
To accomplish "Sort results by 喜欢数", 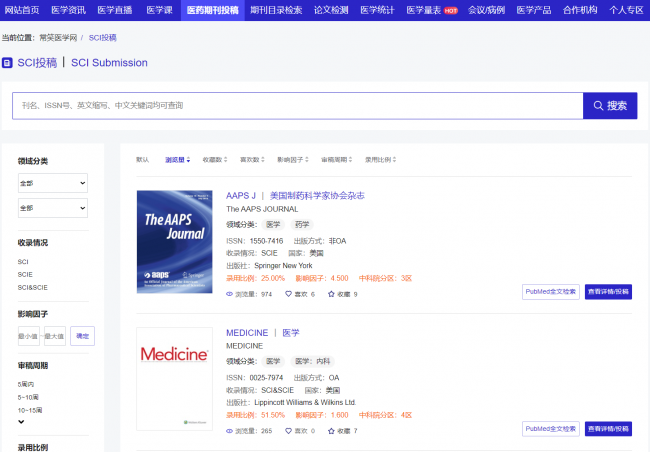I will point(252,160).
